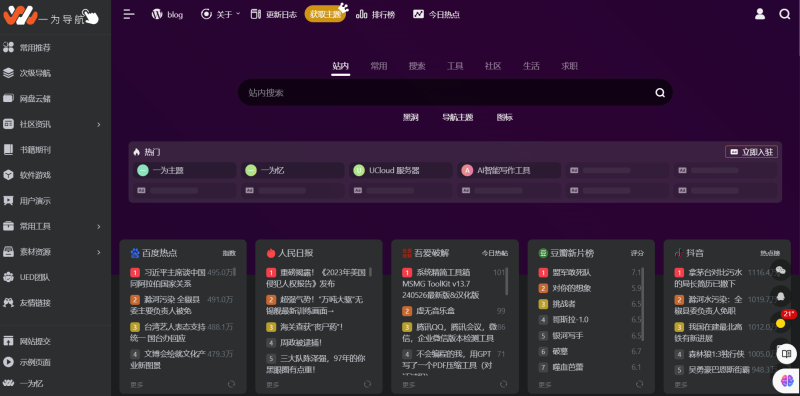This screenshot has height=396, width=800.
Task: Click the floating WeChat icon
Action: (x=780, y=270)
